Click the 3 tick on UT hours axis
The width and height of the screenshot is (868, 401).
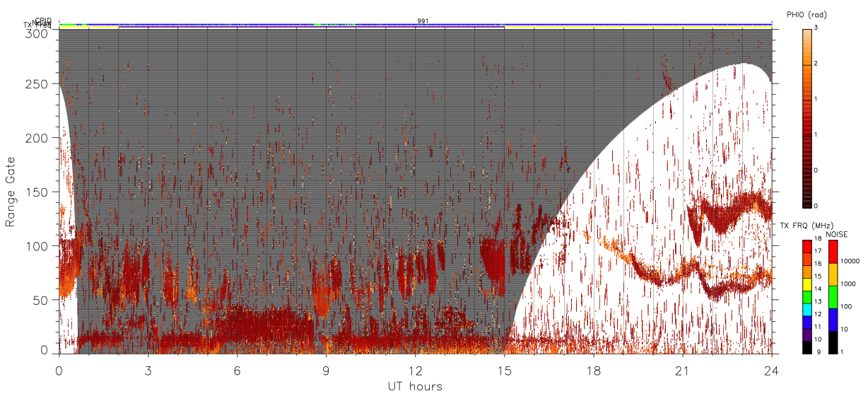(148, 370)
